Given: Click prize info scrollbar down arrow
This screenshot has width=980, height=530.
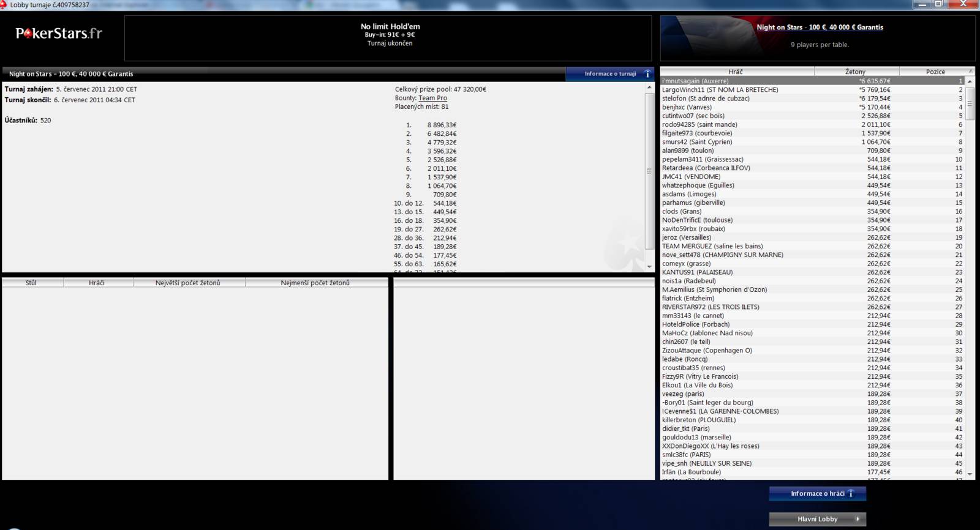Looking at the screenshot, I should (x=649, y=266).
